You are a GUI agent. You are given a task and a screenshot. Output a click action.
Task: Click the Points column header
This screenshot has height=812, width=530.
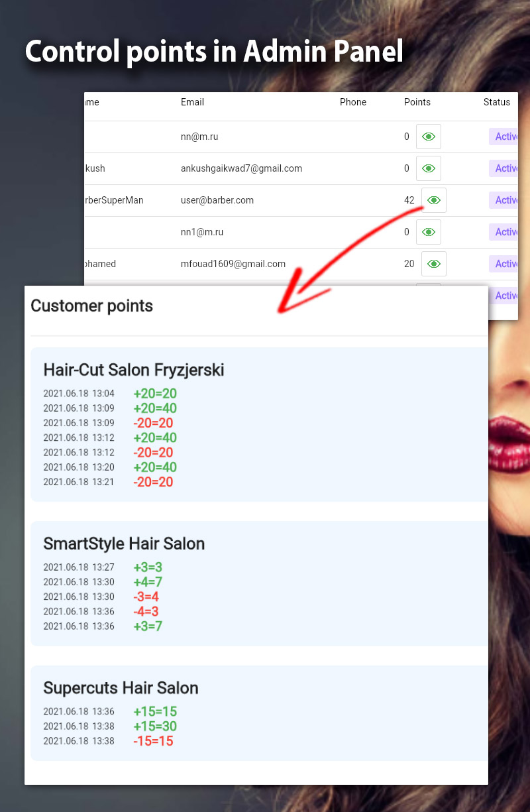click(x=417, y=102)
